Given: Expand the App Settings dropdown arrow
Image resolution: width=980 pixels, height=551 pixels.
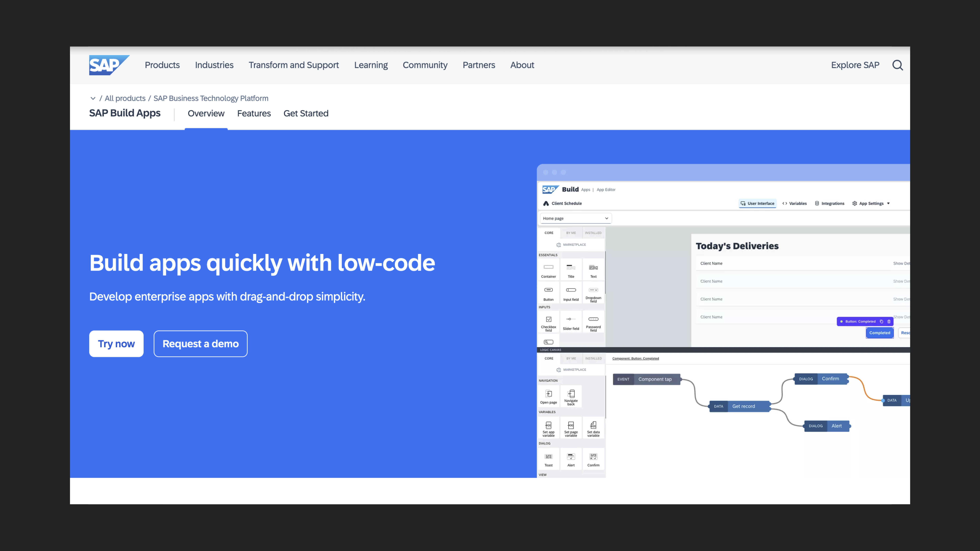Looking at the screenshot, I should pyautogui.click(x=888, y=203).
